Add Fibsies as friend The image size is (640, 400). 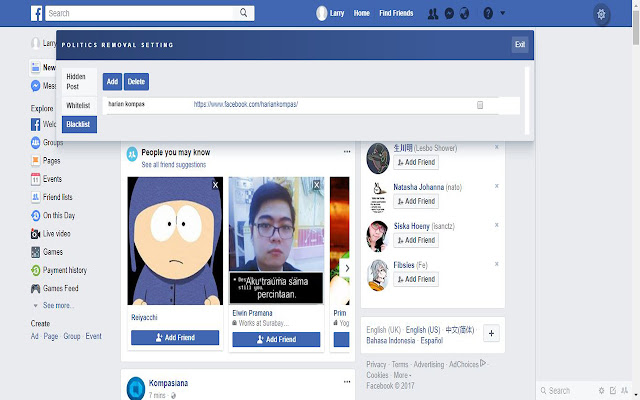[x=416, y=279]
